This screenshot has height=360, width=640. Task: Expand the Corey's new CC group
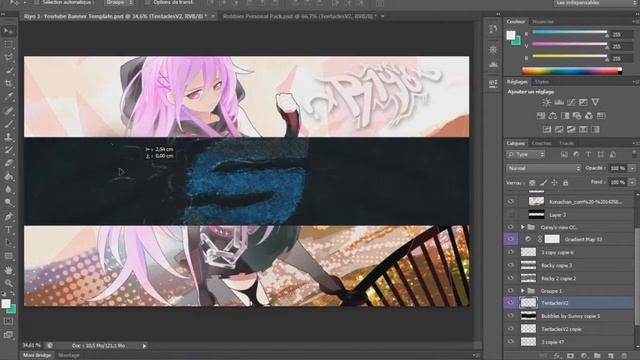(x=522, y=227)
